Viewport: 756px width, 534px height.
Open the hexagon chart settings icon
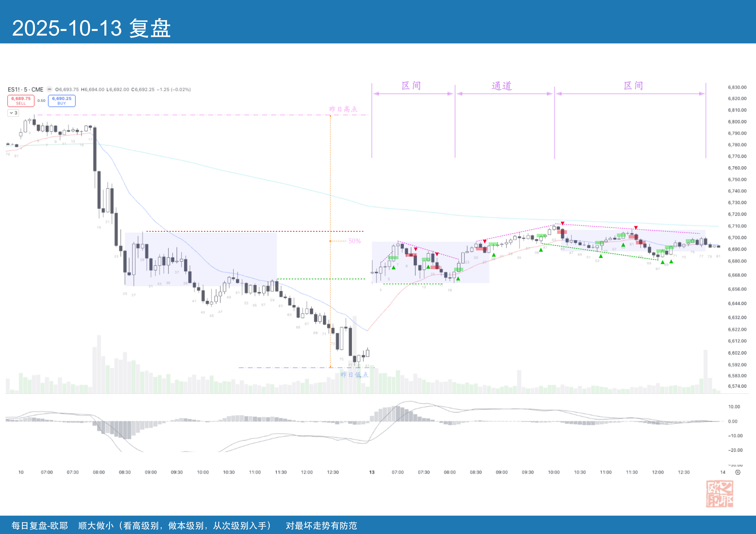[738, 472]
